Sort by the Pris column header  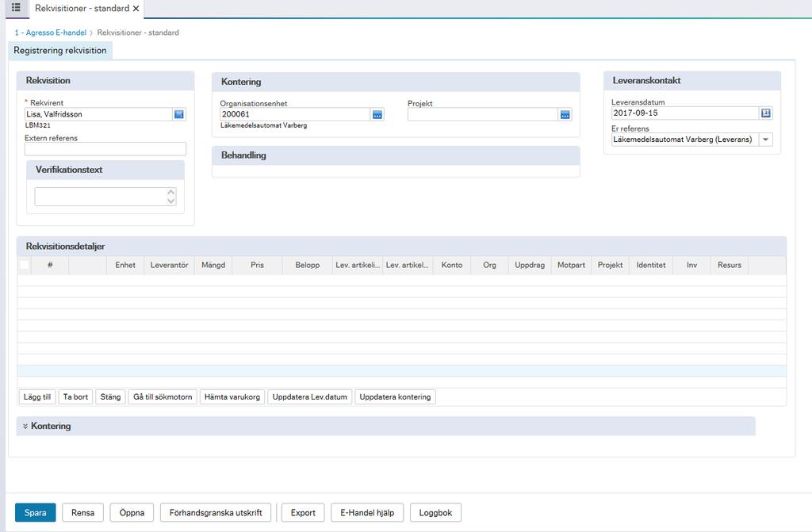[258, 265]
